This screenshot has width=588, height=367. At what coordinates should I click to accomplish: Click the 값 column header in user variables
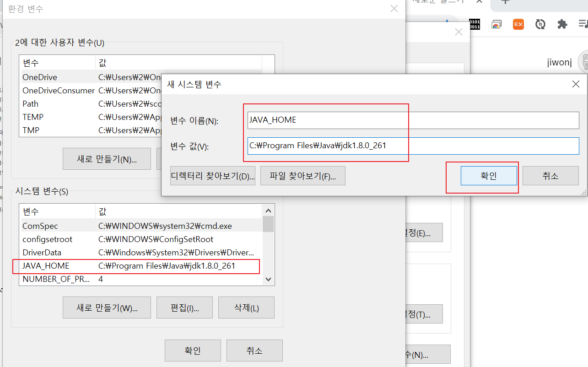178,63
